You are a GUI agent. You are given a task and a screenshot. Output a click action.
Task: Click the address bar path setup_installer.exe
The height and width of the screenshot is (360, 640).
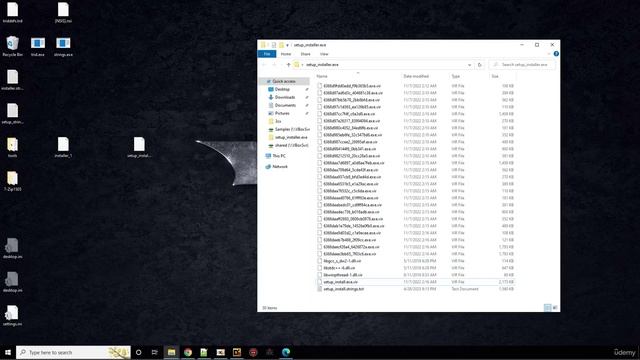[x=322, y=64]
